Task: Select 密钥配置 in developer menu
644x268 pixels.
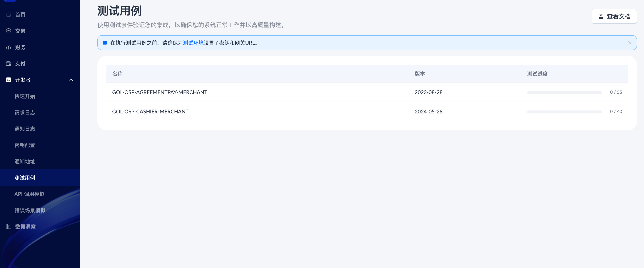Action: pos(24,145)
